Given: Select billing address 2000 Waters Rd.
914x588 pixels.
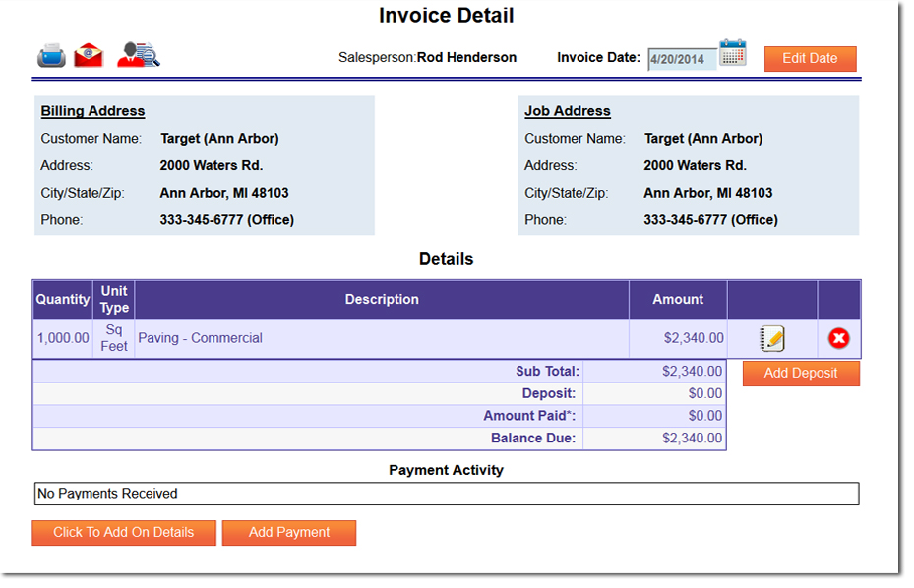Looking at the screenshot, I should 211,165.
